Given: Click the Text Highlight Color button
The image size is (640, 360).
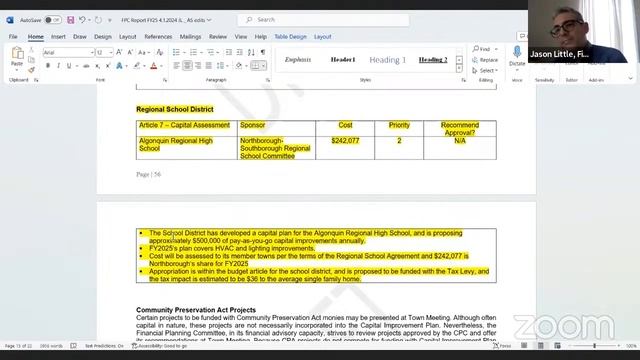Looking at the screenshot, I should pyautogui.click(x=137, y=66).
